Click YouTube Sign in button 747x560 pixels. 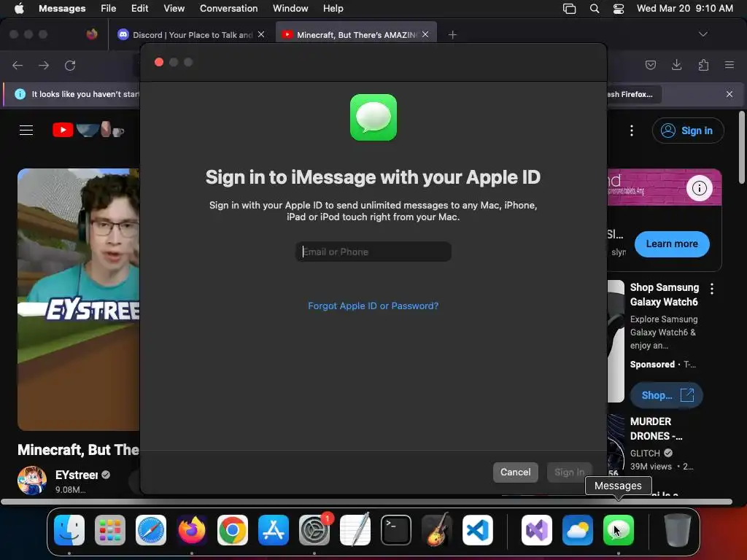(688, 131)
